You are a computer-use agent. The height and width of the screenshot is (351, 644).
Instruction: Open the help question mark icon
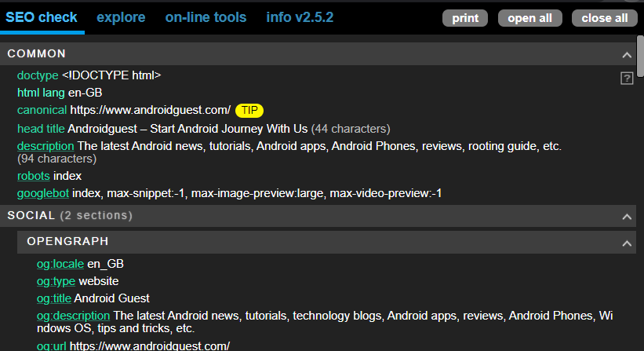[627, 78]
